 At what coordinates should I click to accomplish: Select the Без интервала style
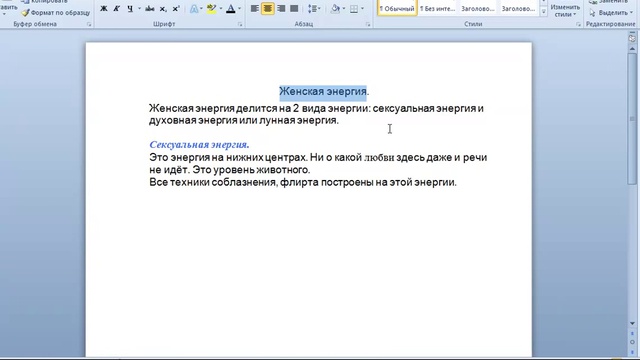pos(438,8)
